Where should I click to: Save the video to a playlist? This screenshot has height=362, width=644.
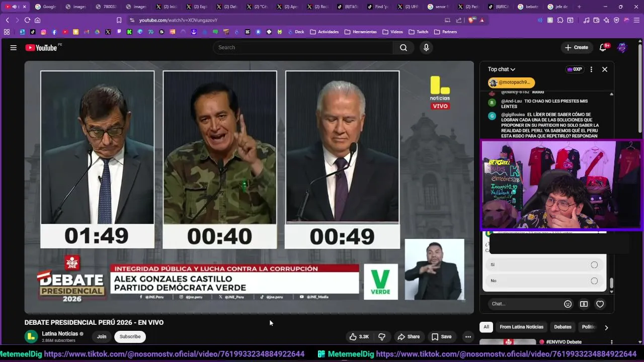point(441,337)
